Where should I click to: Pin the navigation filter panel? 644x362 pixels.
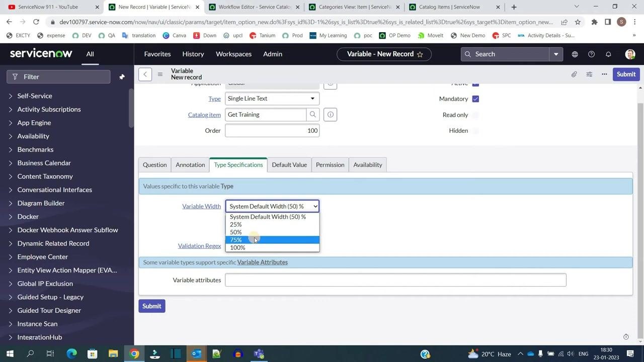click(x=122, y=77)
